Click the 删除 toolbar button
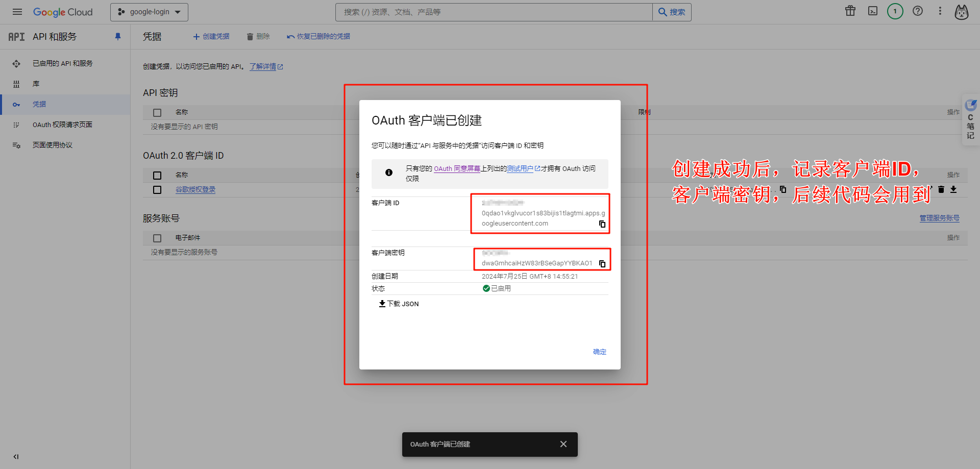Viewport: 980px width, 469px height. point(258,37)
